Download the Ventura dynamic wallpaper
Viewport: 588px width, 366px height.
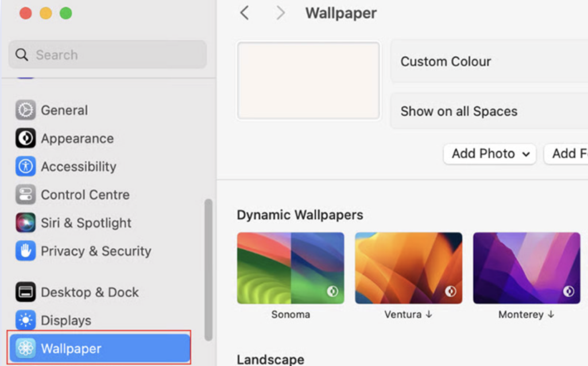[x=408, y=268]
